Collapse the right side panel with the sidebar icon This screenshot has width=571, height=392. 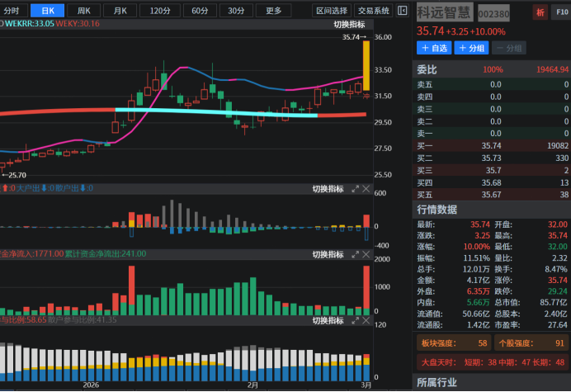pyautogui.click(x=402, y=11)
